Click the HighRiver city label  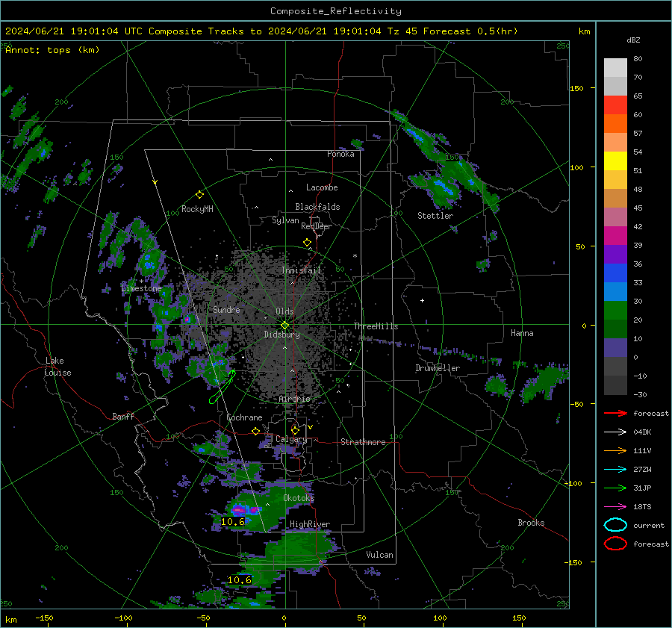[x=310, y=524]
